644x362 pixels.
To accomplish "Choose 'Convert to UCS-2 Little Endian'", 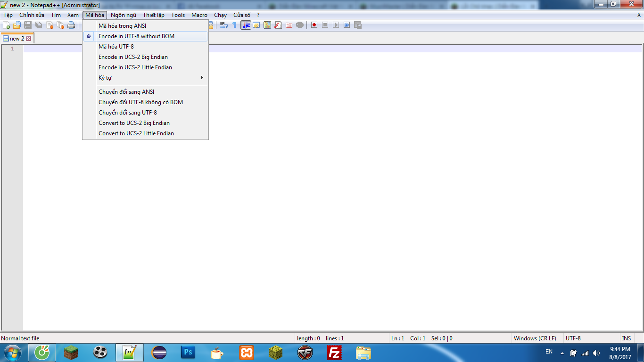I will (x=145, y=133).
